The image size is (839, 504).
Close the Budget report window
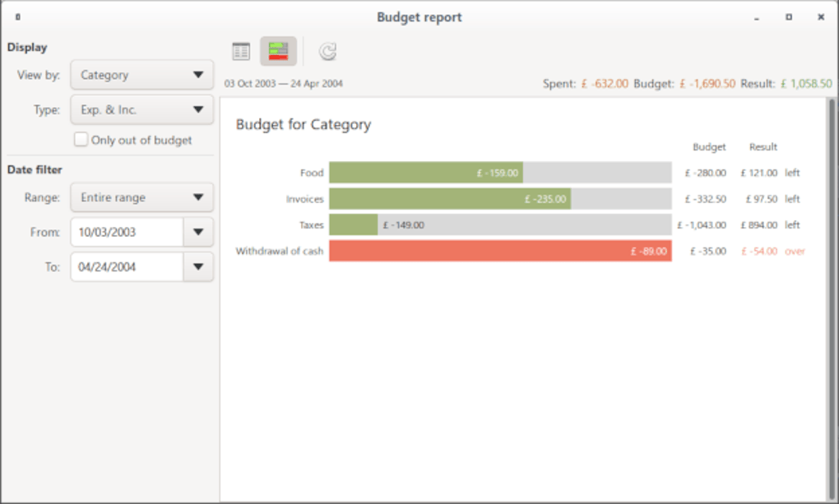point(820,16)
